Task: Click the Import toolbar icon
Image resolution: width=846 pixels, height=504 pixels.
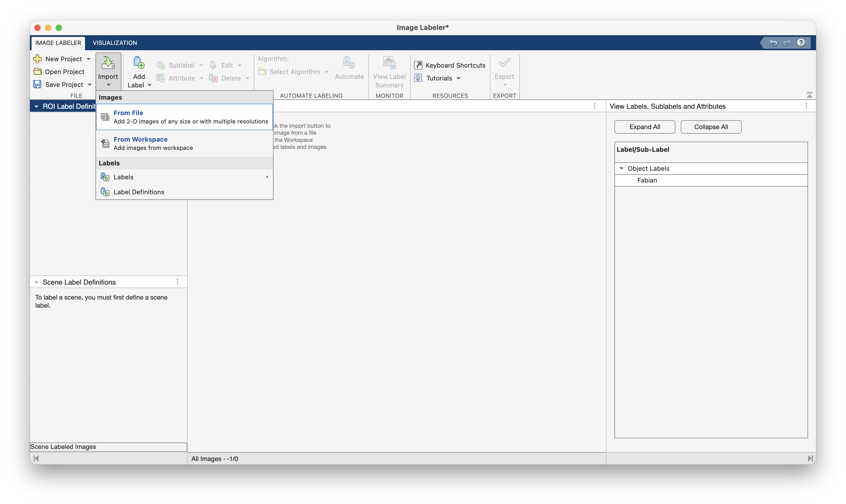Action: (x=108, y=63)
